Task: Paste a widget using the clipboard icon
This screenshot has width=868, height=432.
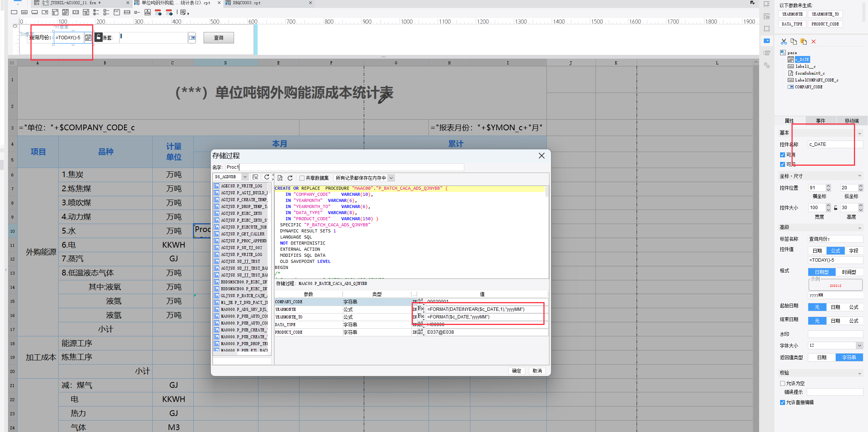Action: click(804, 42)
